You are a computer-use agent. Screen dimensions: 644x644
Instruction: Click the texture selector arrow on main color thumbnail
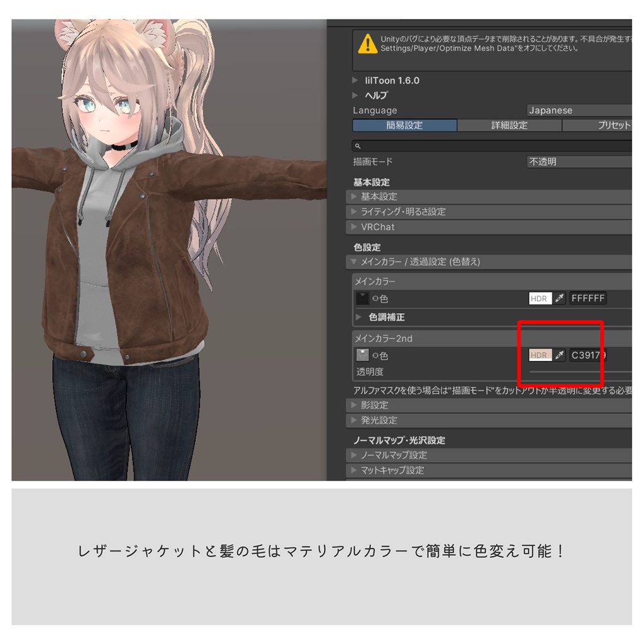coord(364,294)
